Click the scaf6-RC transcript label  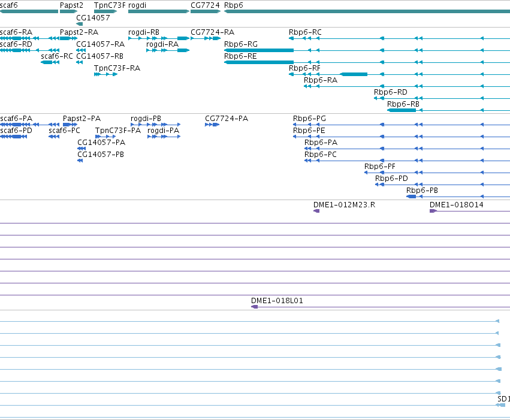point(57,56)
